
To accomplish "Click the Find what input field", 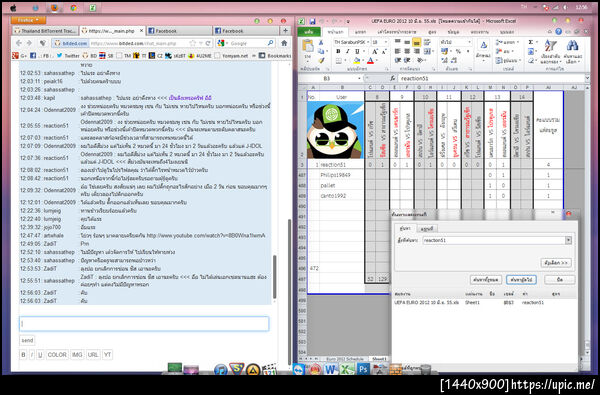I will click(x=494, y=240).
